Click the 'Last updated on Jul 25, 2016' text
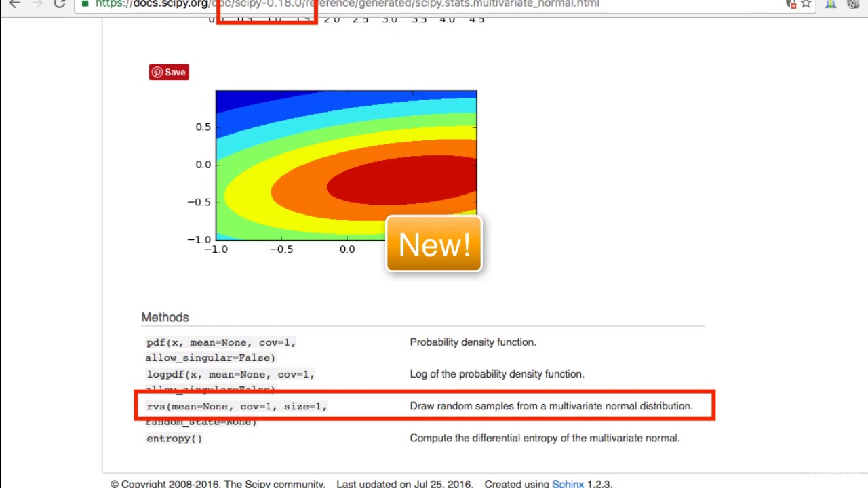 pyautogui.click(x=404, y=483)
